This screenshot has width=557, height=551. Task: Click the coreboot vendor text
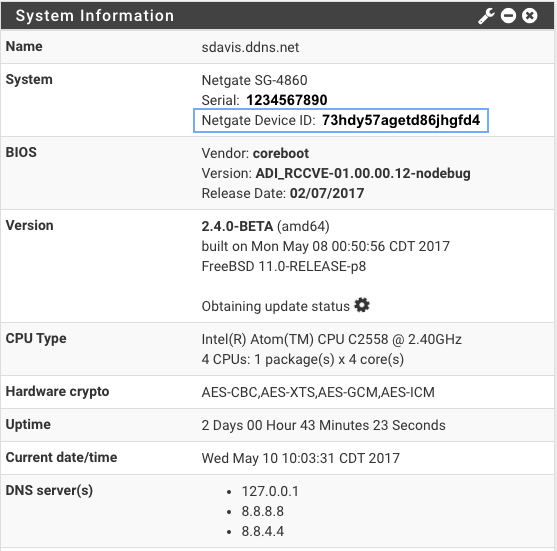click(x=281, y=153)
